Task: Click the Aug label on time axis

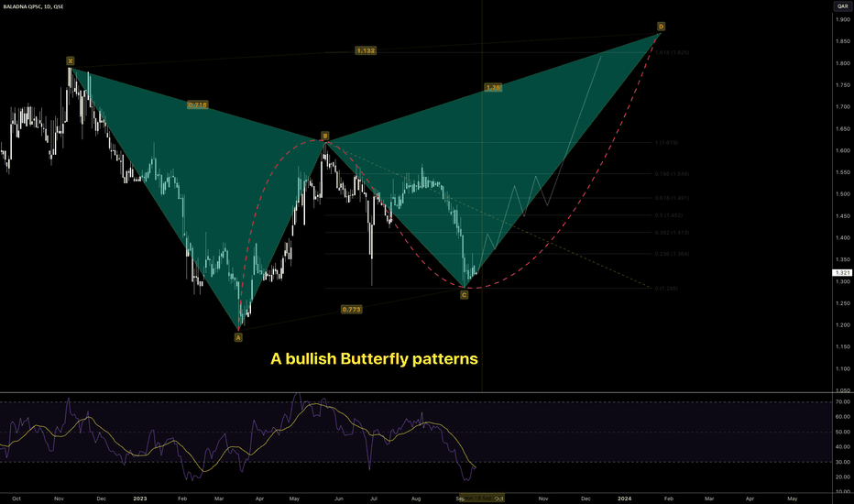Action: pos(416,499)
